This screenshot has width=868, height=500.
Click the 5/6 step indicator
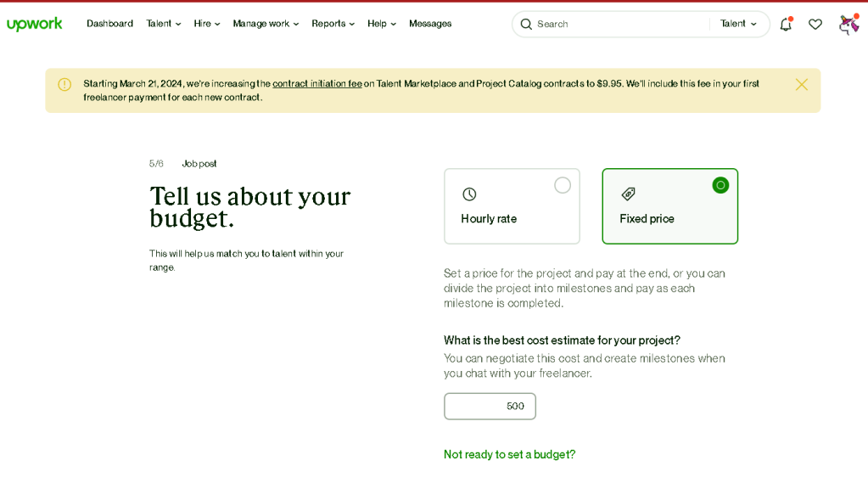tap(156, 164)
